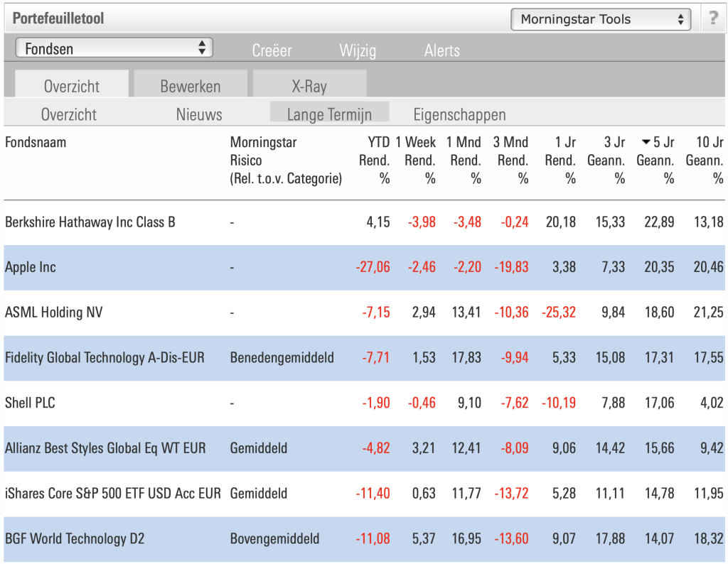Click Shell 10 Jr value 4,02

click(x=712, y=403)
